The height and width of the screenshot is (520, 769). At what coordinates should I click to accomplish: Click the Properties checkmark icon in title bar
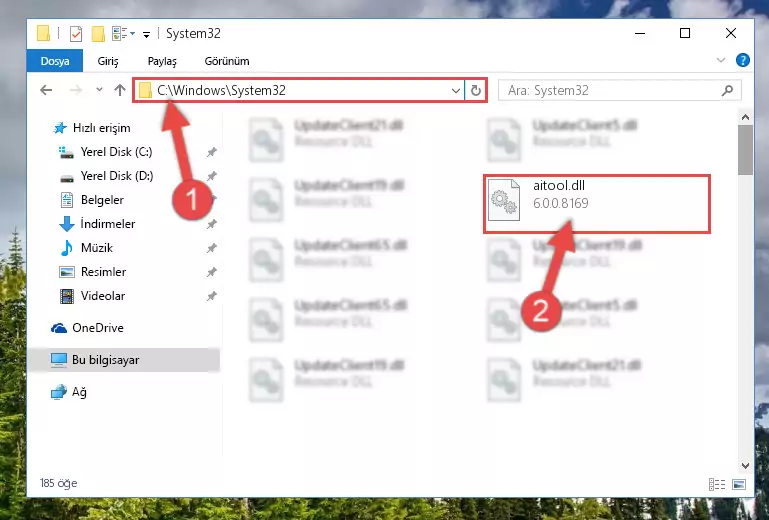tap(76, 34)
